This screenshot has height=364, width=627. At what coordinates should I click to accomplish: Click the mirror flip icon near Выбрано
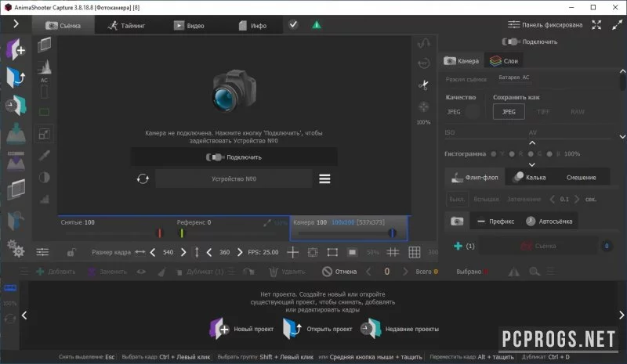pos(514,272)
